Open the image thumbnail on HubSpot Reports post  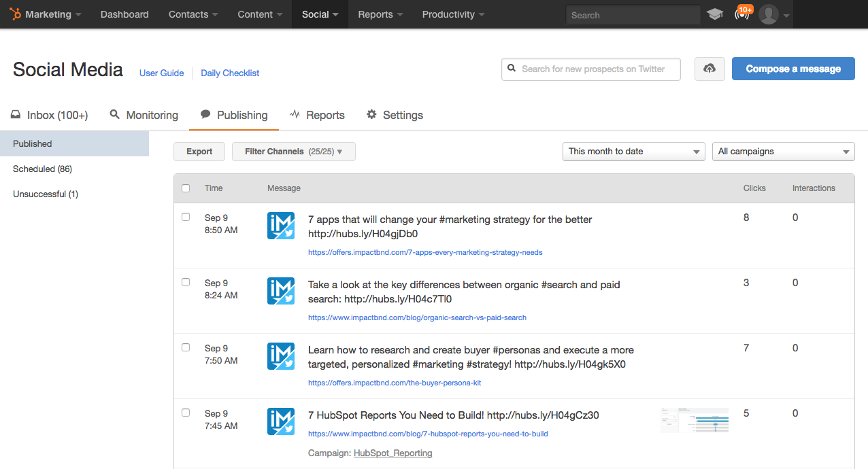coord(694,420)
